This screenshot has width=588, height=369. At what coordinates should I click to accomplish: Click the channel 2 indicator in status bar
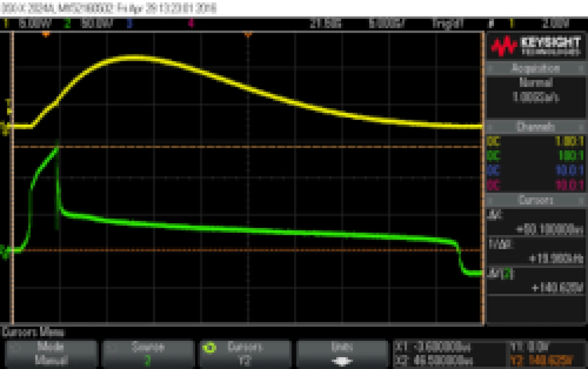[x=67, y=23]
